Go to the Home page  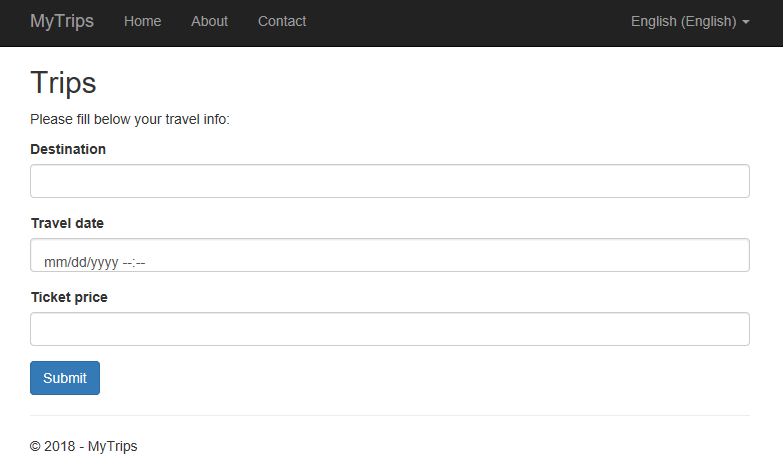143,21
